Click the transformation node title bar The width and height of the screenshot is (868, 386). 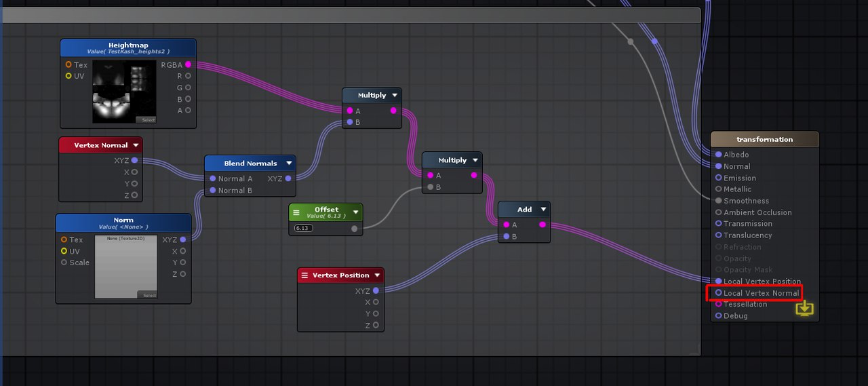[x=764, y=140]
